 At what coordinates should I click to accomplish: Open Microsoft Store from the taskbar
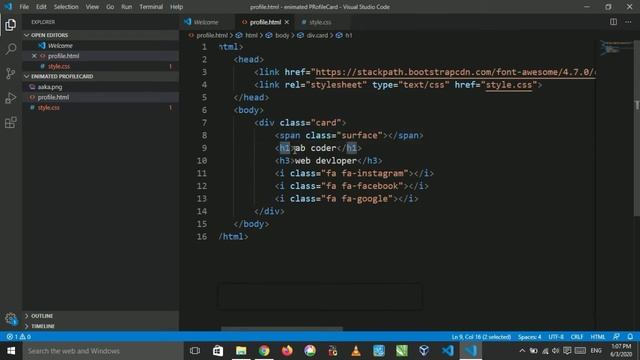218,351
